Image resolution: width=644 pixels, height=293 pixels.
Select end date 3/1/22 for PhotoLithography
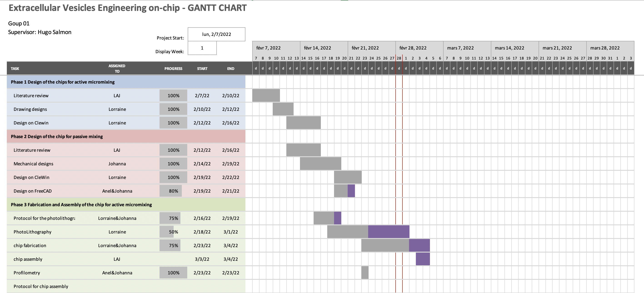pyautogui.click(x=231, y=232)
